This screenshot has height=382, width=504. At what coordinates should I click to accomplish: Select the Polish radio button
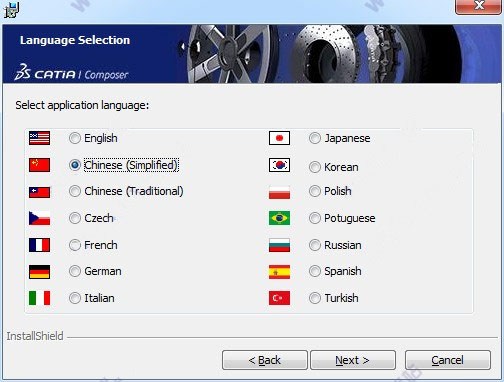pos(315,191)
